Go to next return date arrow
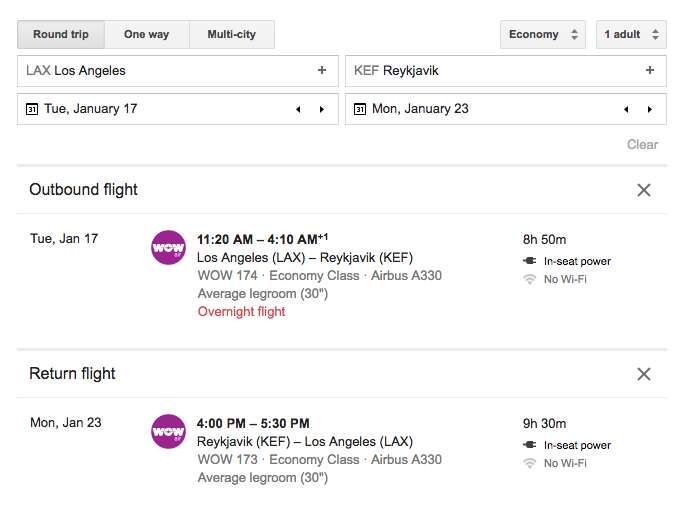The height and width of the screenshot is (510, 683). point(650,109)
